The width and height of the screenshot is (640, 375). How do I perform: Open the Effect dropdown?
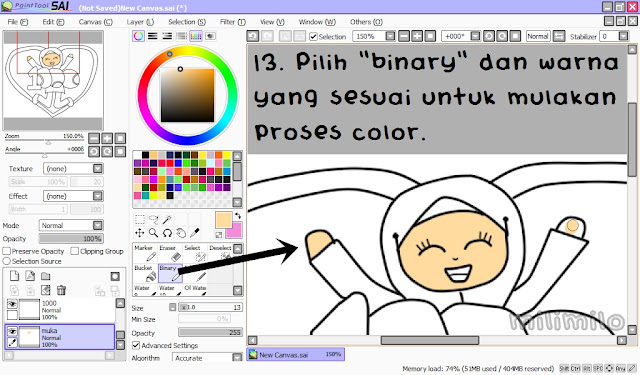pyautogui.click(x=98, y=196)
